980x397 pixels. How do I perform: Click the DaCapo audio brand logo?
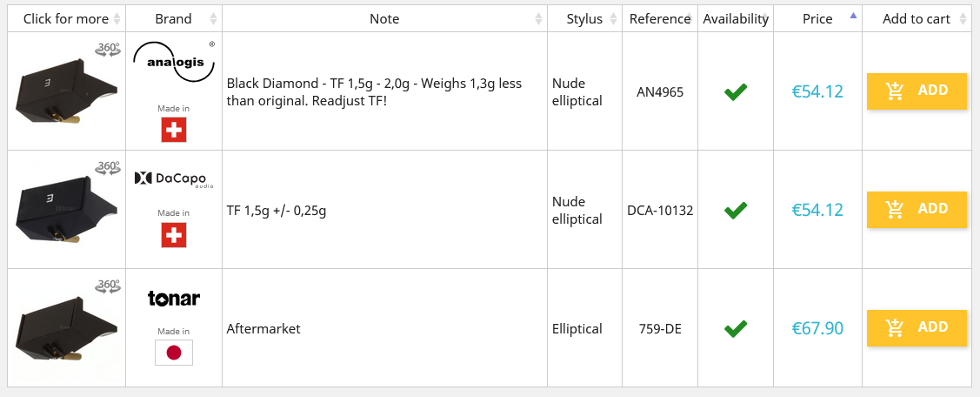click(x=174, y=178)
